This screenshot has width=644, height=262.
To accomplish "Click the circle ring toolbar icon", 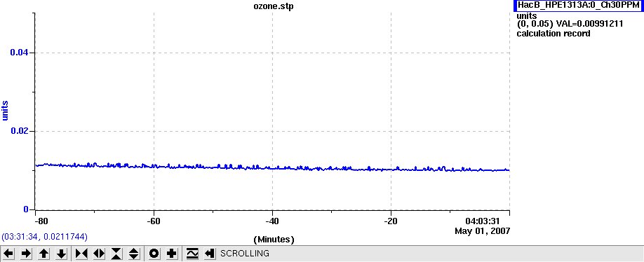I will point(154,254).
